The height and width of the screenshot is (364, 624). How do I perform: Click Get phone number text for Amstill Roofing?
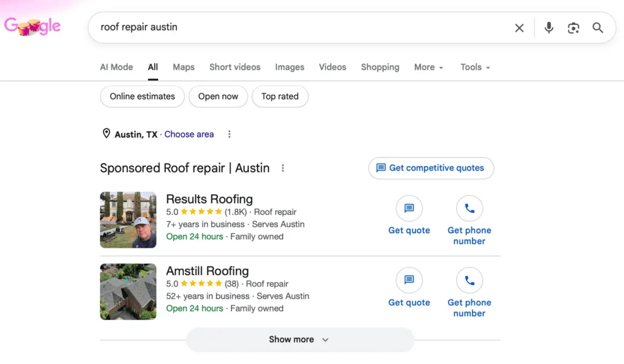coord(470,308)
